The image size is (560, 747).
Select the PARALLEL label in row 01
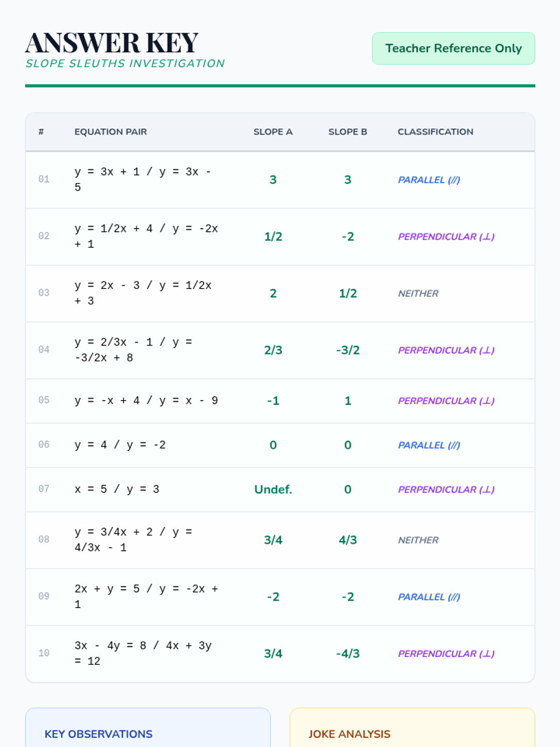pyautogui.click(x=428, y=180)
